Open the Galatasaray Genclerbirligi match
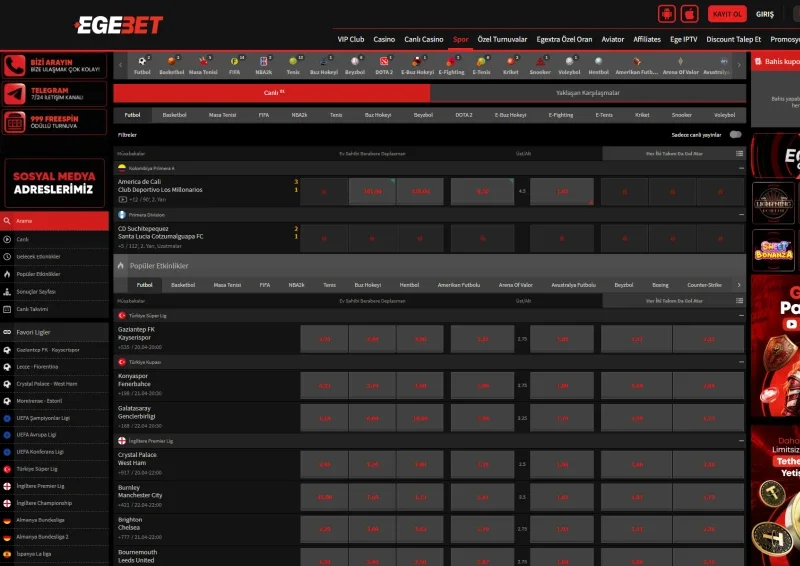Viewport: 800px width, 566px height. click(x=137, y=412)
